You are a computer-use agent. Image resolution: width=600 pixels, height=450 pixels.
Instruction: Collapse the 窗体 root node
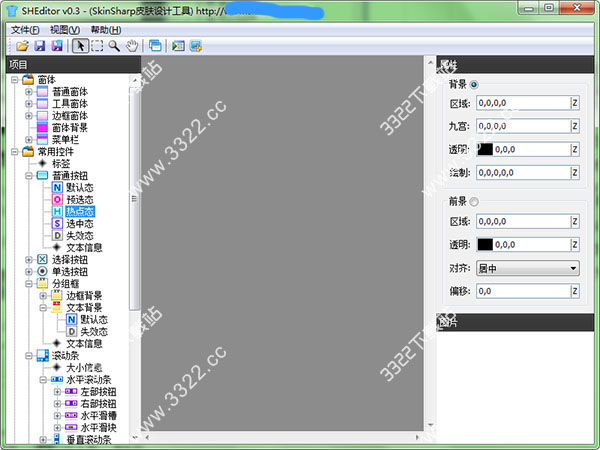point(15,80)
